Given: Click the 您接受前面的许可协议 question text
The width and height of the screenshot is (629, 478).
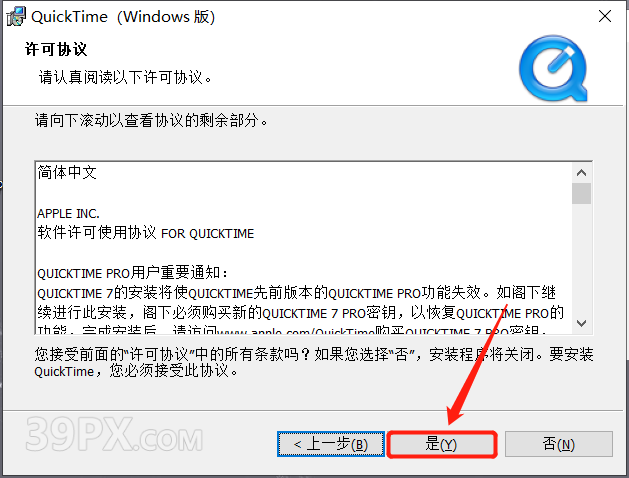Looking at the screenshot, I should pos(314,363).
